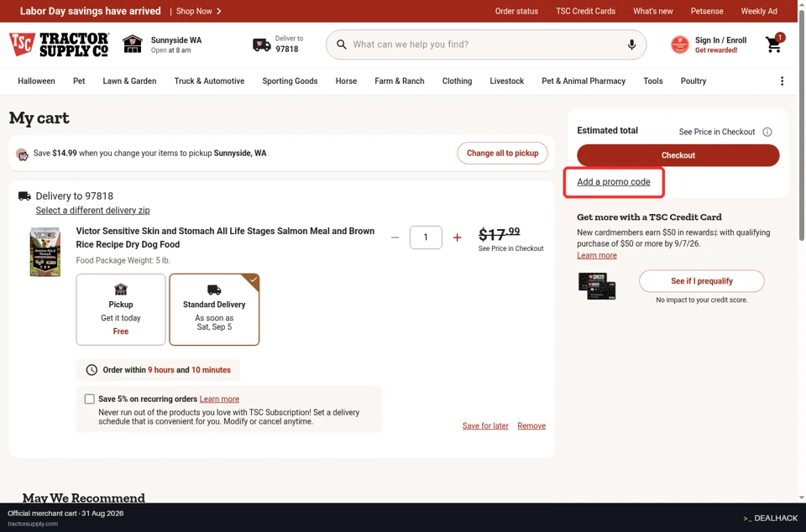This screenshot has width=806, height=532.
Task: Open What's new link
Action: [x=653, y=11]
